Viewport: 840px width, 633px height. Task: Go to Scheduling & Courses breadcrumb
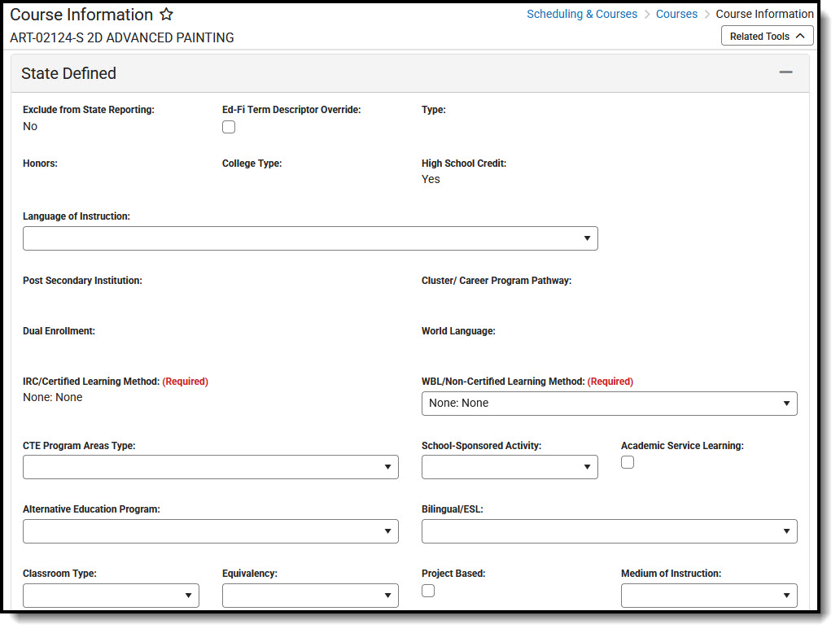(x=582, y=14)
